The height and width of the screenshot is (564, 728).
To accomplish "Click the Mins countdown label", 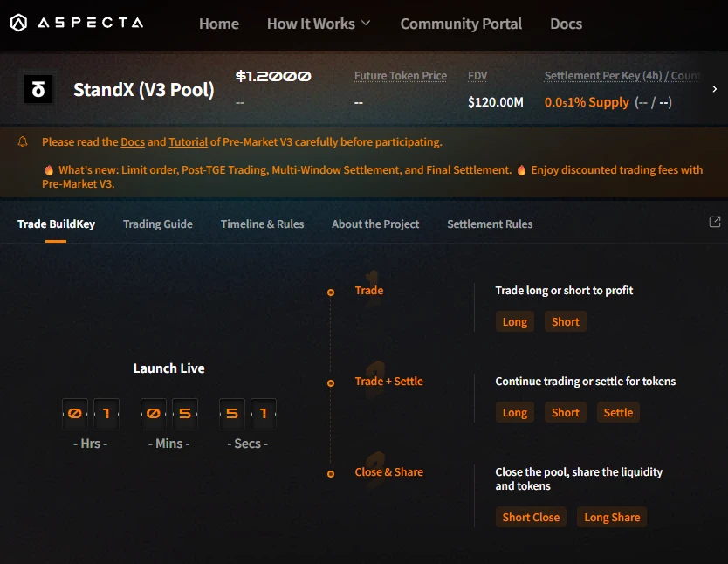I will coord(169,444).
